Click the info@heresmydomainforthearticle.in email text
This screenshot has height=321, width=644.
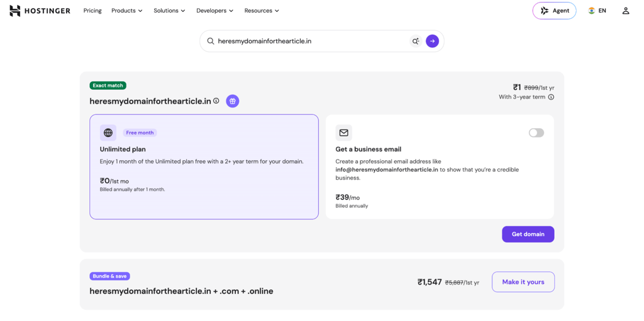pos(387,170)
